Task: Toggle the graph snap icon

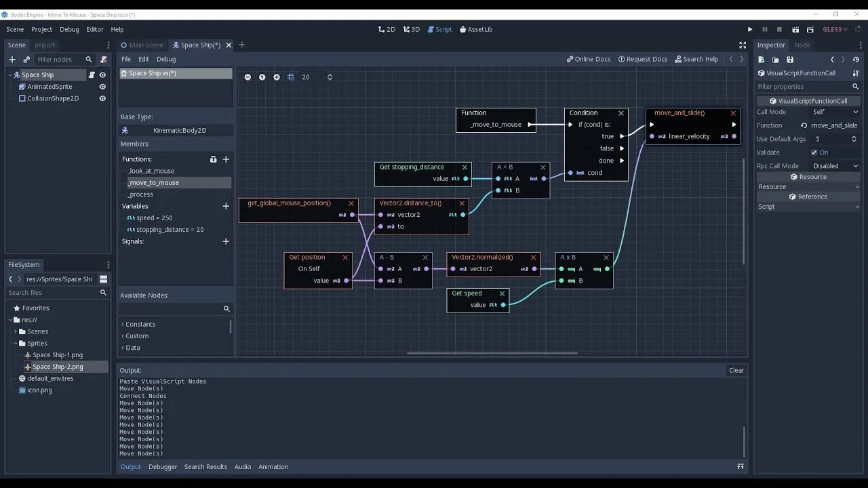Action: point(291,77)
